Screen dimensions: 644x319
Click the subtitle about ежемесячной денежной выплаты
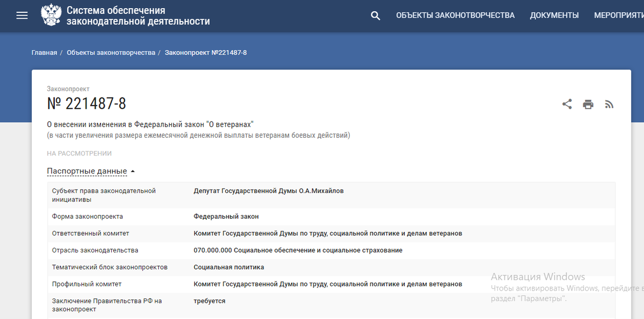pos(199,136)
